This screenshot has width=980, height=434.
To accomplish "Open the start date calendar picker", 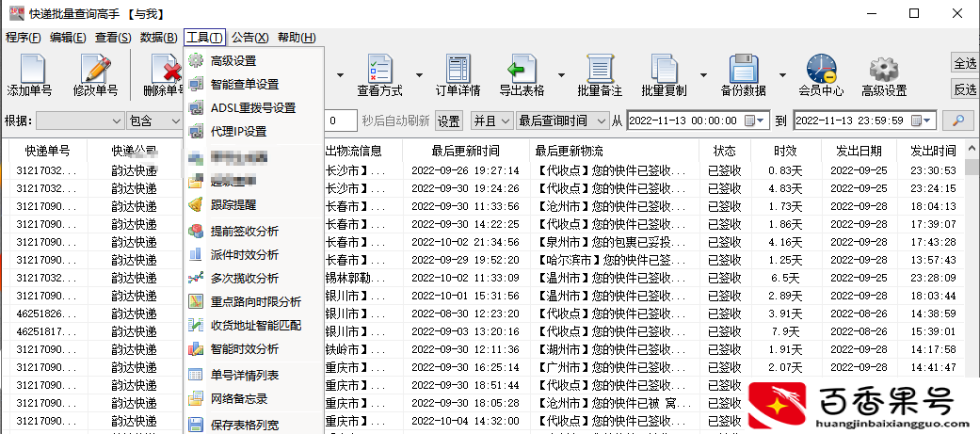I will point(756,121).
